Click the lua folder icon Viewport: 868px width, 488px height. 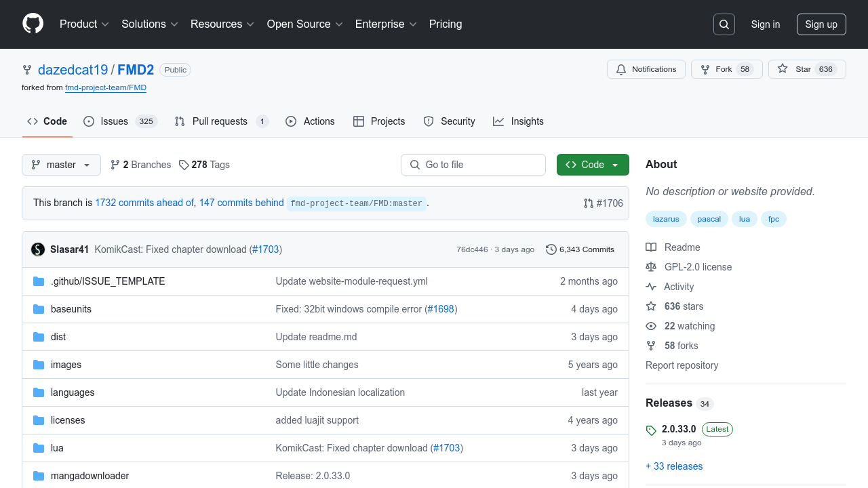tap(39, 448)
